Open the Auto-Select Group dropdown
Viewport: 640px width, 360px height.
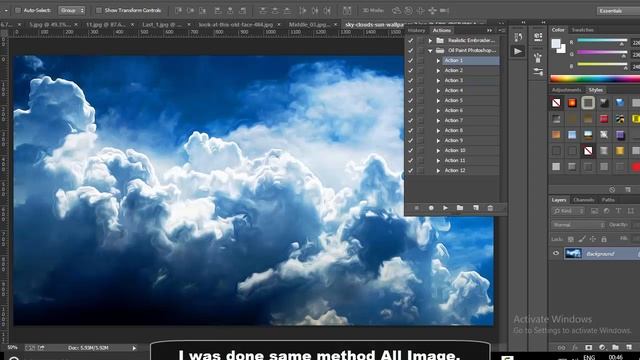pos(72,10)
